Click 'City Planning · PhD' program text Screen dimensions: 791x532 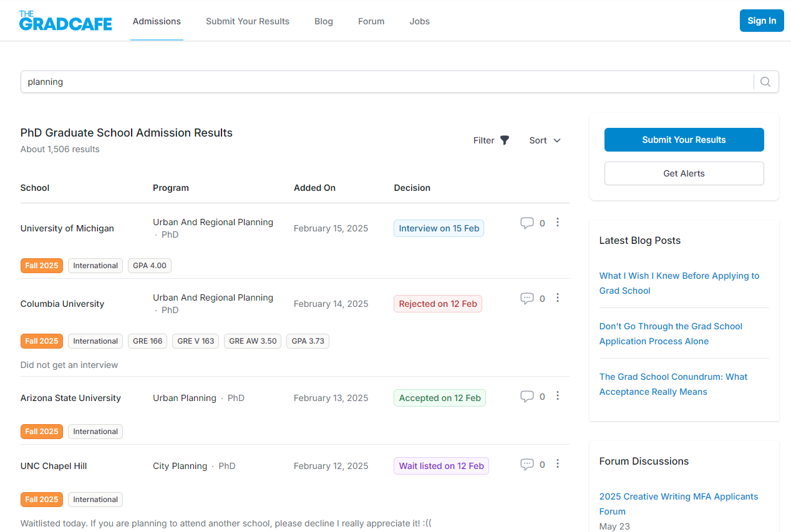click(194, 466)
